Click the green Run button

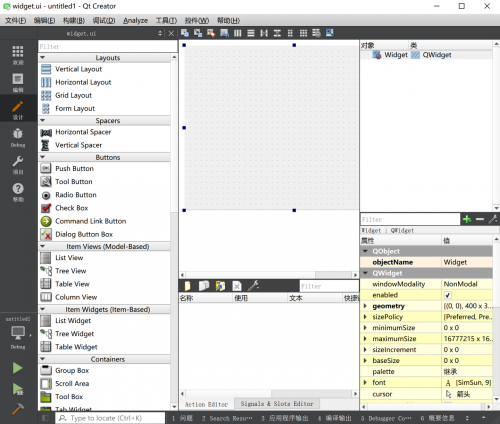click(18, 368)
